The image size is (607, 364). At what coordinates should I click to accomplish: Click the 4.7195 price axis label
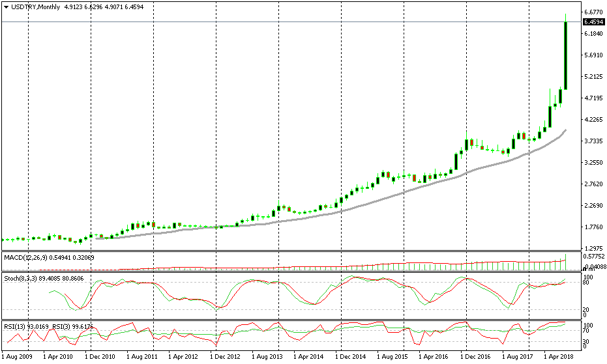[x=594, y=98]
